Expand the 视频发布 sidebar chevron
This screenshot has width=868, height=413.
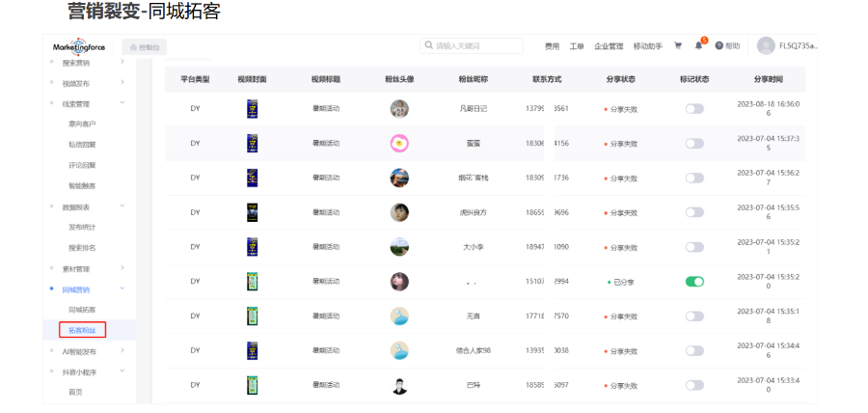click(x=122, y=82)
